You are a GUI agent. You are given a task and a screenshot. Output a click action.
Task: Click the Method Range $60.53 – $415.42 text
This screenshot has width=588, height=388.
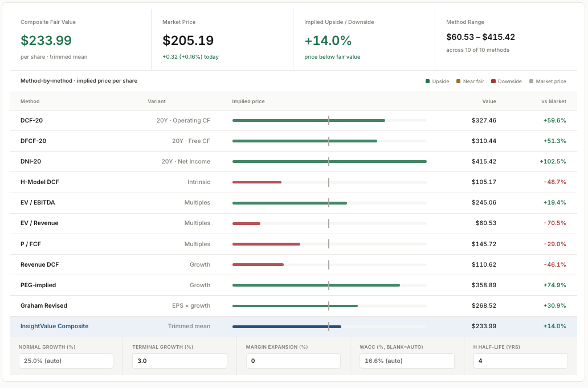coord(480,37)
